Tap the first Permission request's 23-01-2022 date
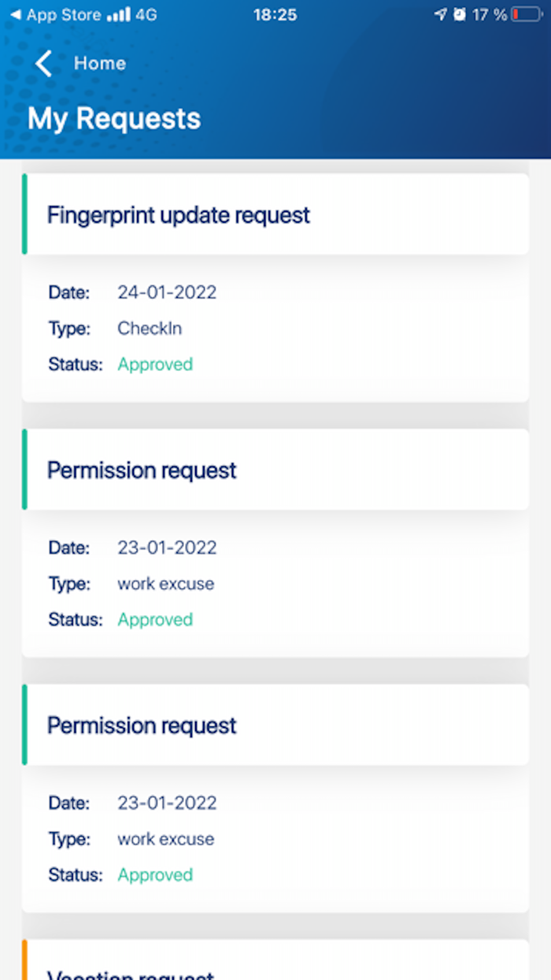This screenshot has width=551, height=980. pyautogui.click(x=167, y=548)
